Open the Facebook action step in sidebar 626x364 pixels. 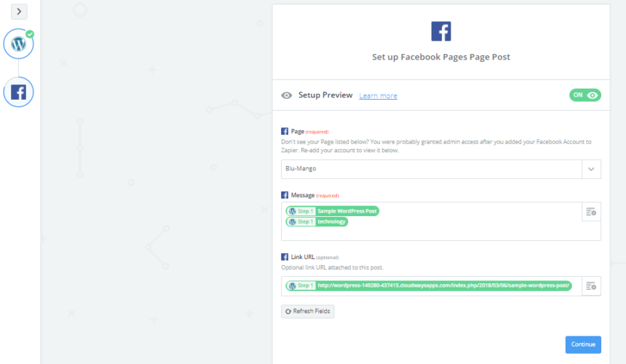[x=18, y=92]
